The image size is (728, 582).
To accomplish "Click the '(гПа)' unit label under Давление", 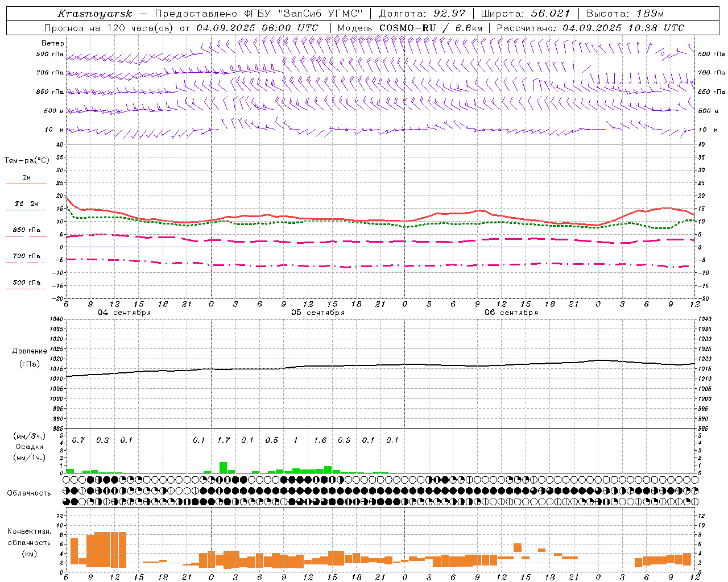I will (x=30, y=364).
